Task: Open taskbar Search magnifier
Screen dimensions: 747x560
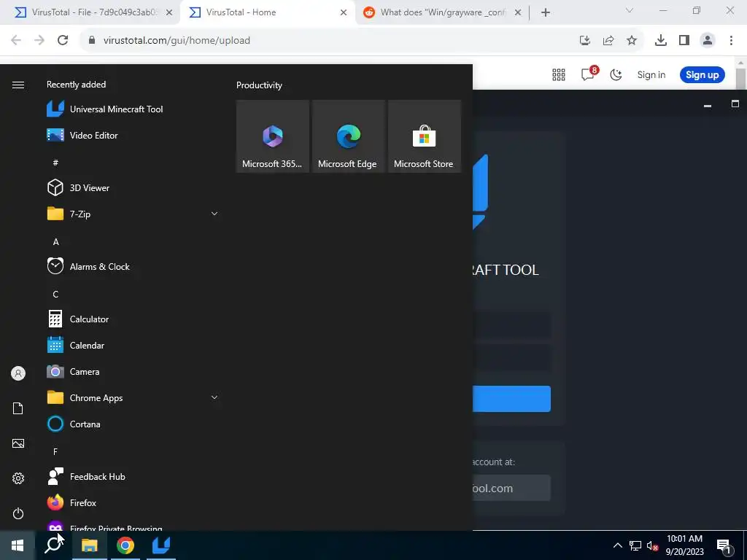Action: (x=53, y=545)
